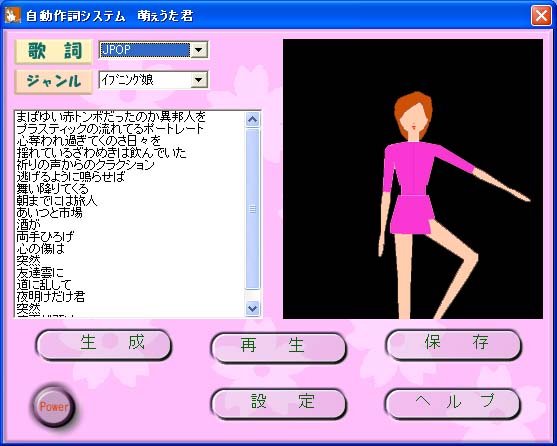Click the 生成 generate button
This screenshot has width=557, height=446.
(104, 344)
